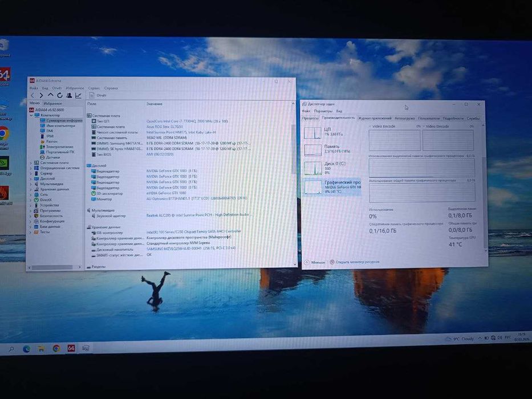Go back with AIDA64 toolbar back arrow
The height and width of the screenshot is (399, 532).
(33, 96)
